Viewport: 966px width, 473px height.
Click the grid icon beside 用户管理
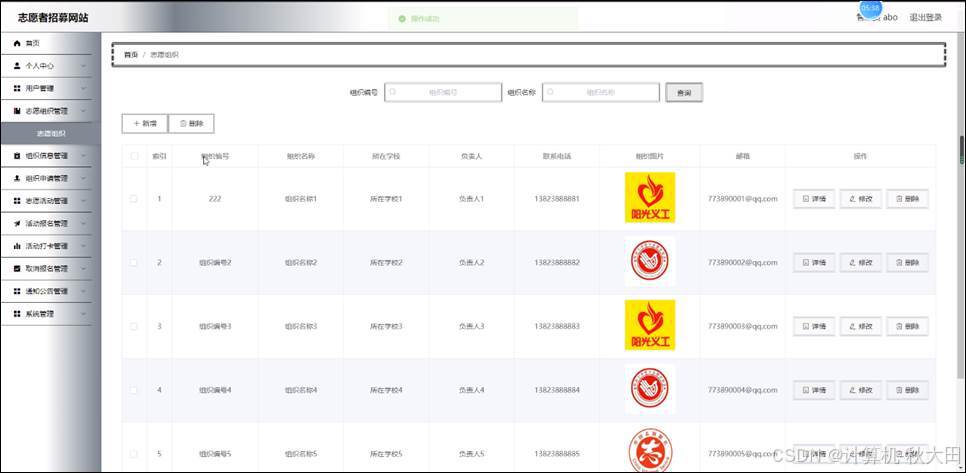tap(17, 88)
